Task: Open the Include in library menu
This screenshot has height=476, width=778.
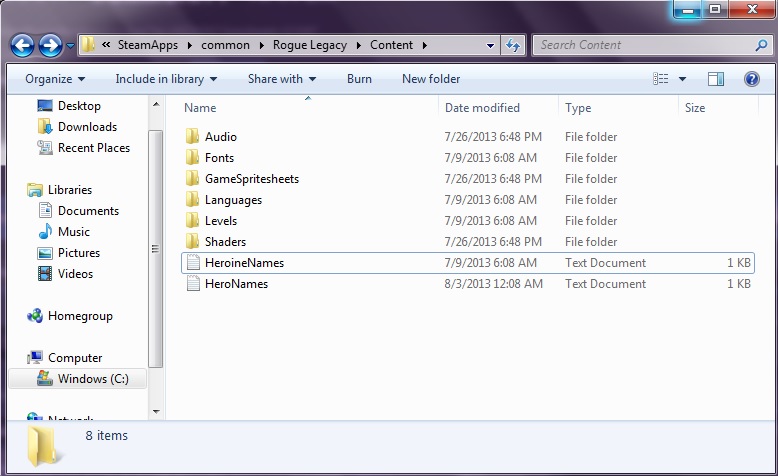Action: [166, 79]
